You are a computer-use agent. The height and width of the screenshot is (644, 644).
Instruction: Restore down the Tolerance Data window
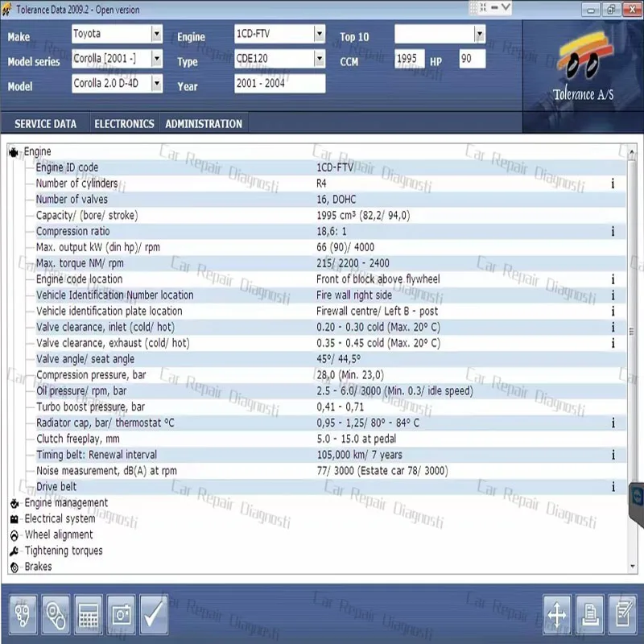[611, 10]
